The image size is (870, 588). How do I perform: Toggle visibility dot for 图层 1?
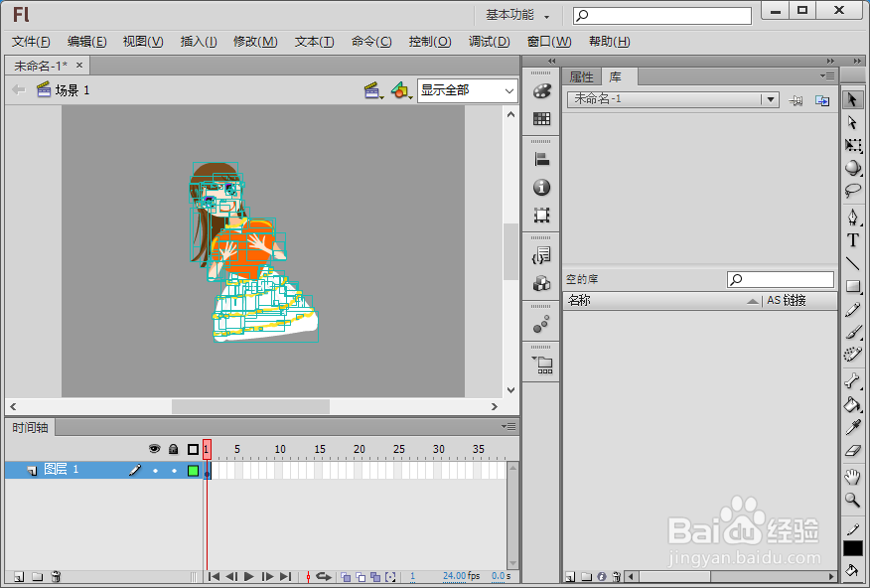coord(155,471)
